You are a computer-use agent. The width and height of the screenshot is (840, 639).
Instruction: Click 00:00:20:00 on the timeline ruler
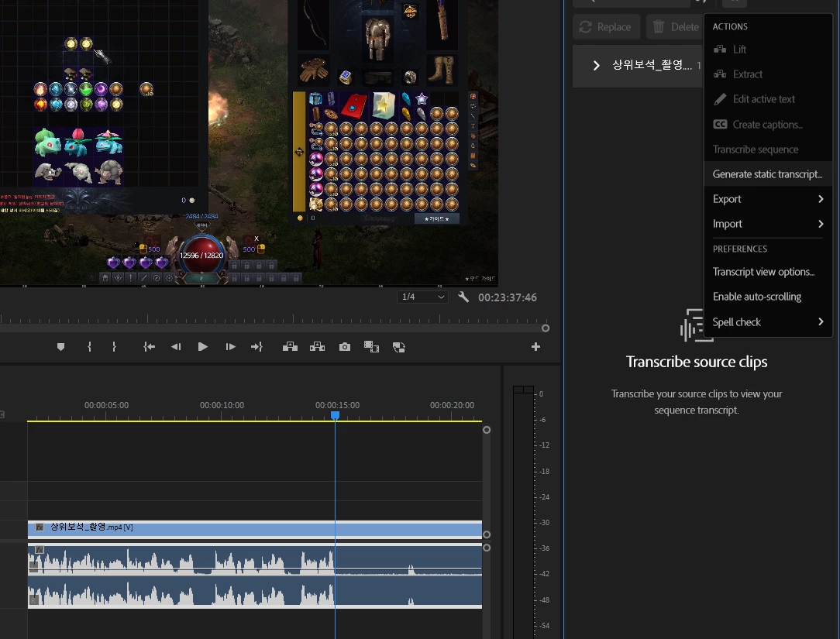click(452, 405)
